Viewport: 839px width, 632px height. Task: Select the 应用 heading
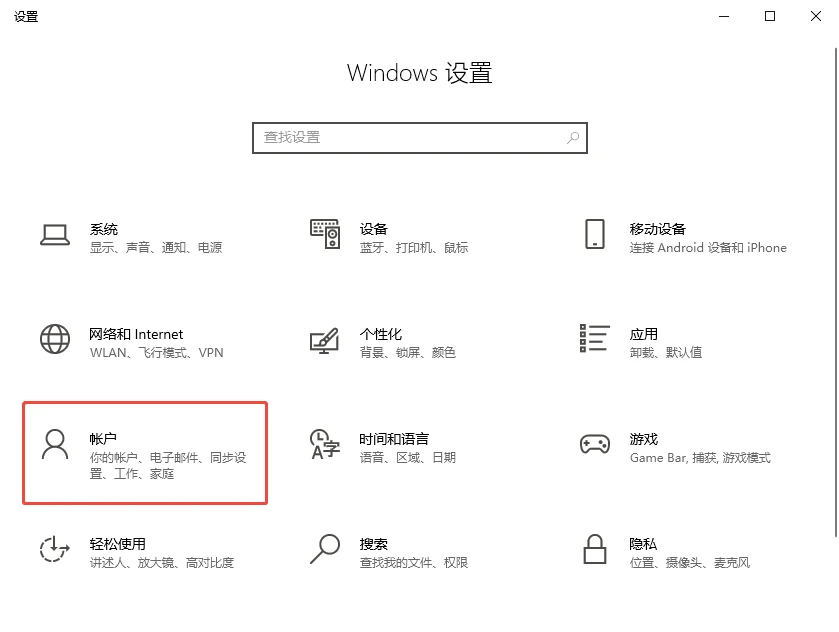(x=644, y=334)
